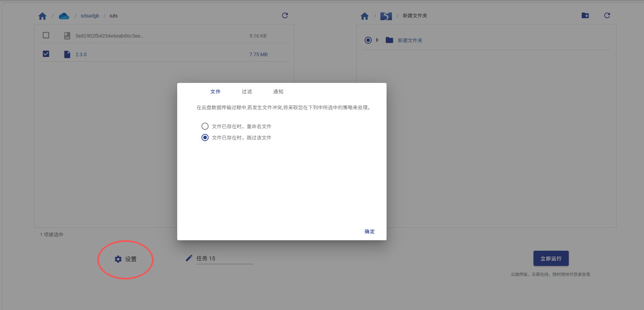The height and width of the screenshot is (310, 644).
Task: Click the pencil icon to edit task name
Action: tap(189, 258)
